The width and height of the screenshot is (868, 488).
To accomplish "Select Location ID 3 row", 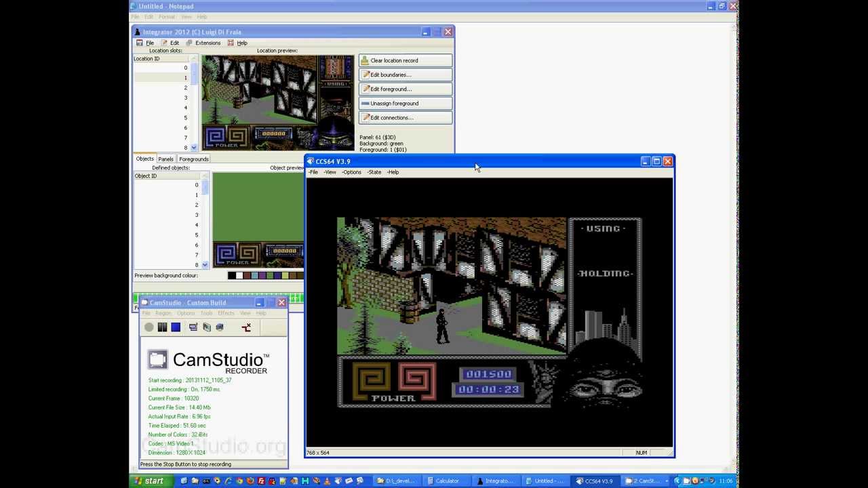I will pyautogui.click(x=161, y=98).
